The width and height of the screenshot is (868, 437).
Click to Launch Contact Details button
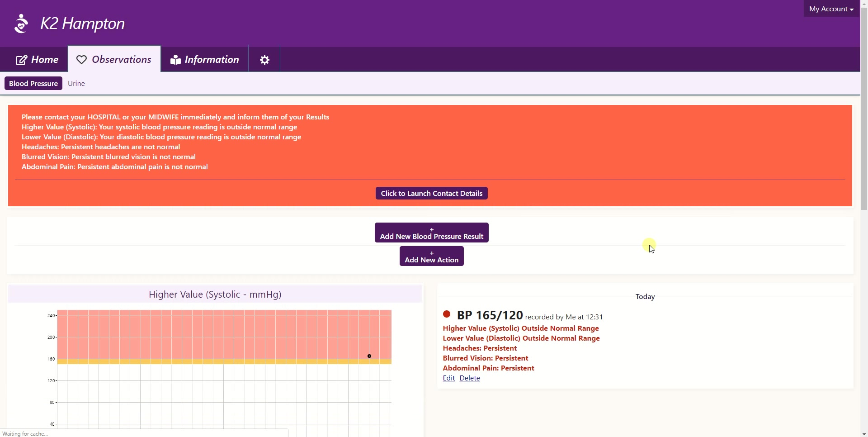point(432,193)
